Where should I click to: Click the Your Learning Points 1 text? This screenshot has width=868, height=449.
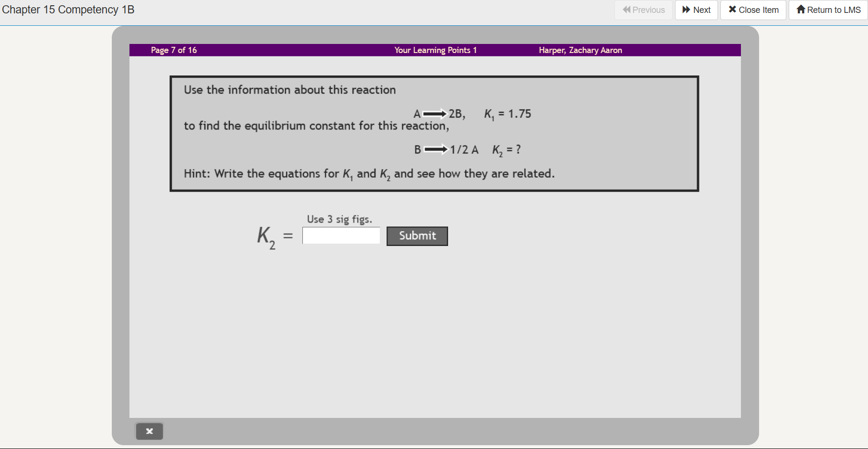tap(435, 50)
